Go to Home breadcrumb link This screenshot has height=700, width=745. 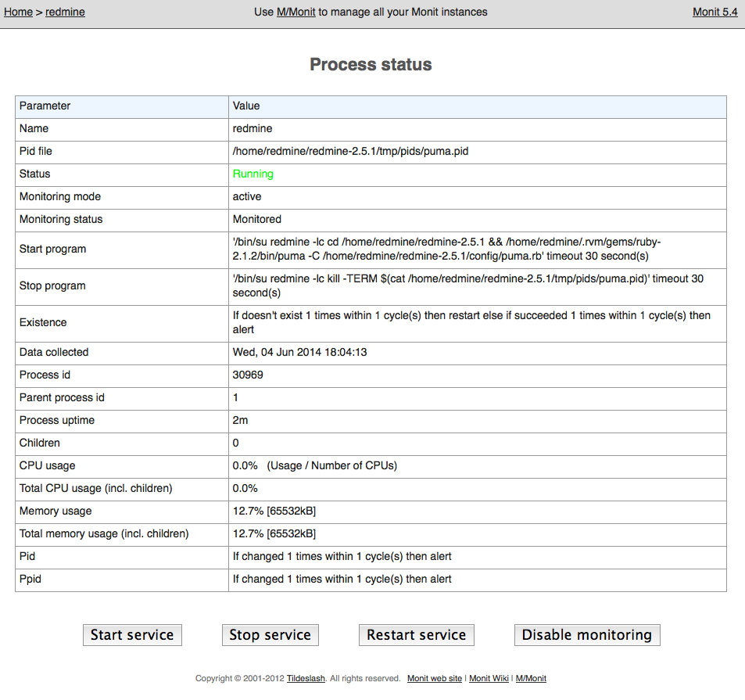pyautogui.click(x=18, y=12)
